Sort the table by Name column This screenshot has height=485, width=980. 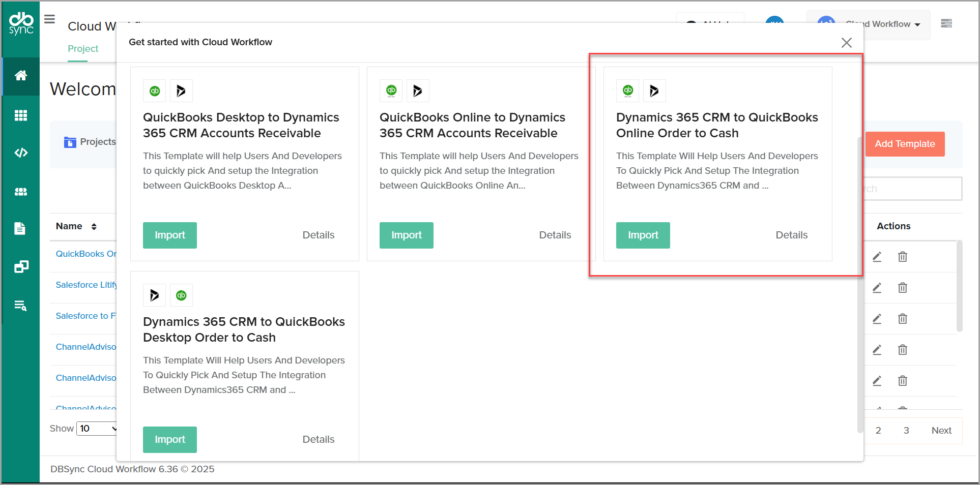[94, 227]
